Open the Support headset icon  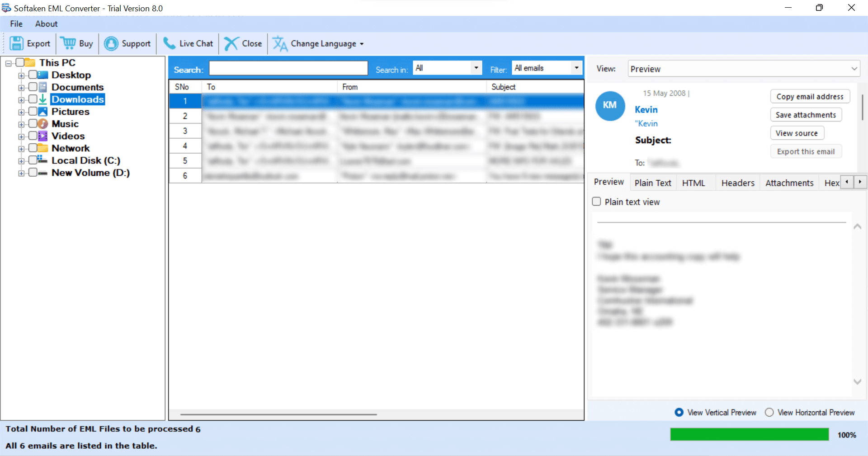point(111,43)
